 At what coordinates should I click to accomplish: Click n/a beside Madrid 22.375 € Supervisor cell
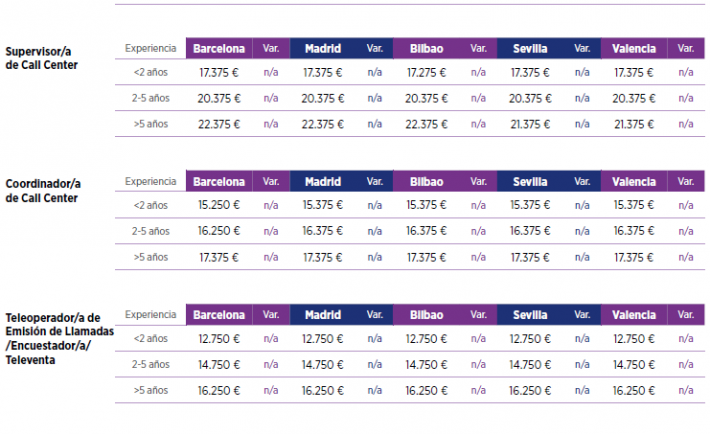(374, 124)
